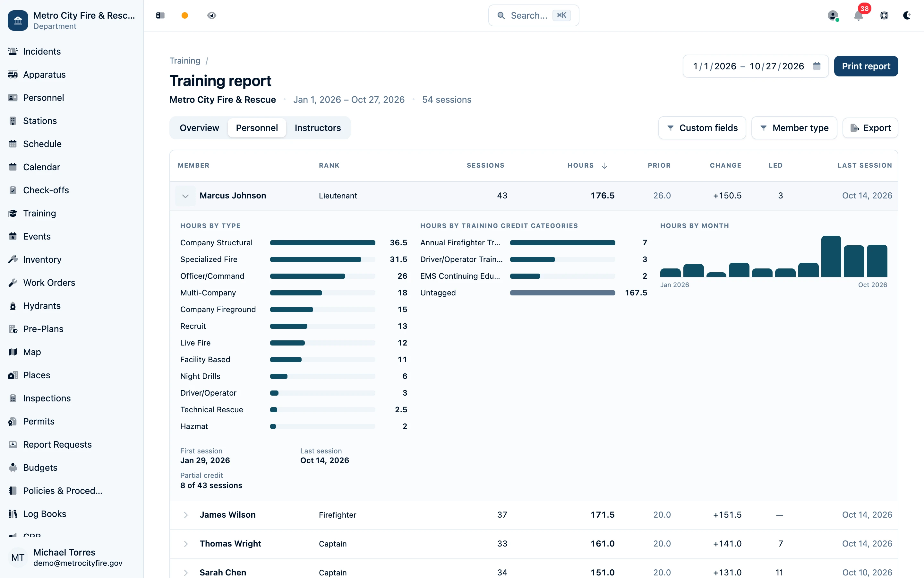
Task: Click the Search input field
Action: (x=534, y=15)
